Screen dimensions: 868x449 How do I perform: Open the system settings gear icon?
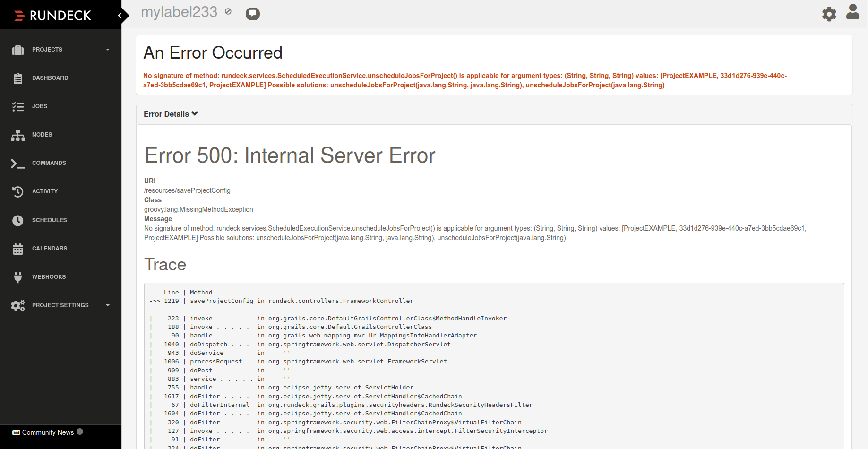click(829, 14)
